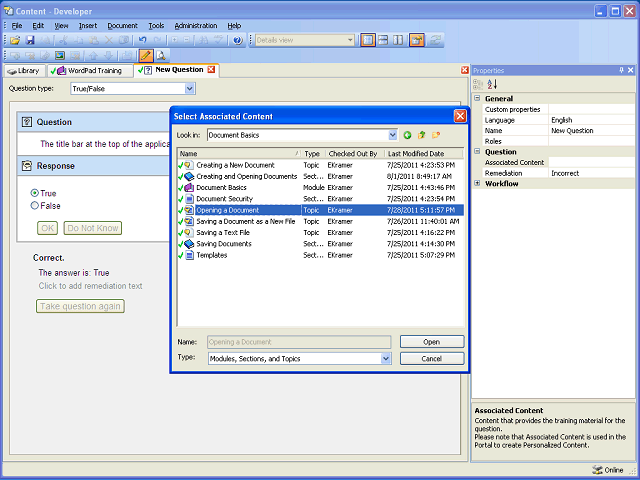Click the Name field in dialog

click(x=299, y=342)
